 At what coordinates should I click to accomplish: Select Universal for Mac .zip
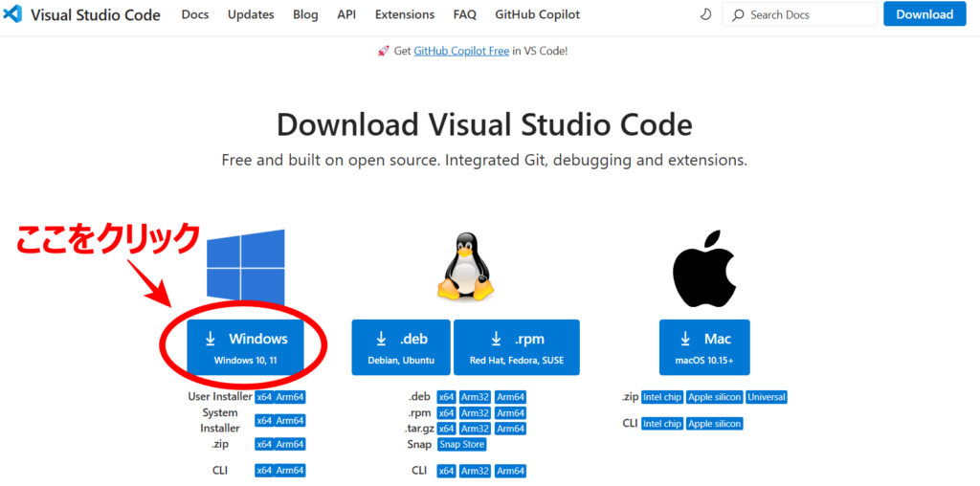[x=767, y=397]
